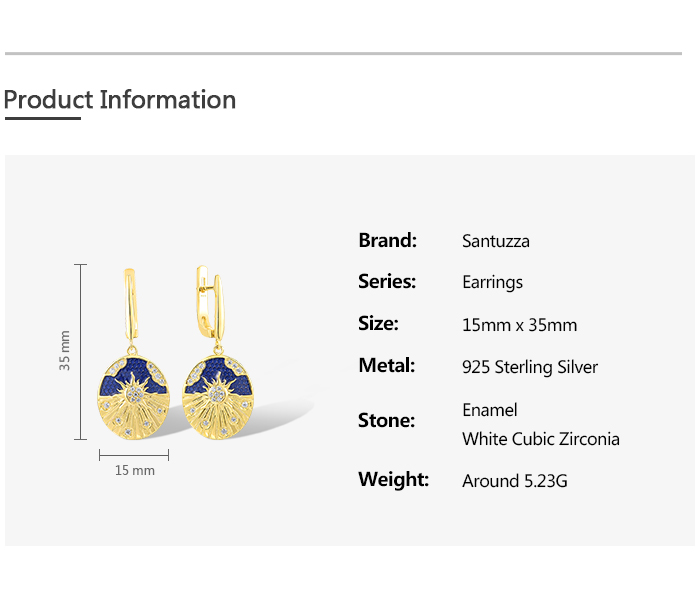This screenshot has height=596, width=700.
Task: Select the 925 Sterling Silver text
Action: (530, 367)
